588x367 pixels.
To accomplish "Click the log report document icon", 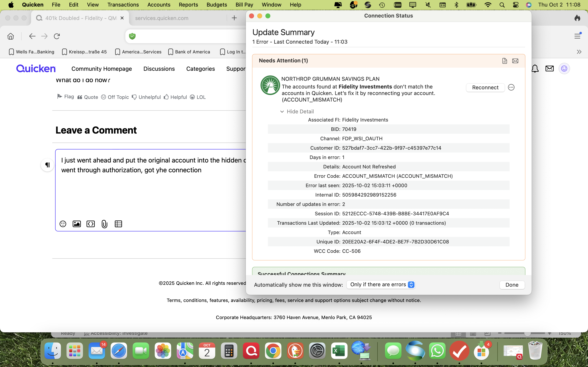I will click(x=504, y=61).
